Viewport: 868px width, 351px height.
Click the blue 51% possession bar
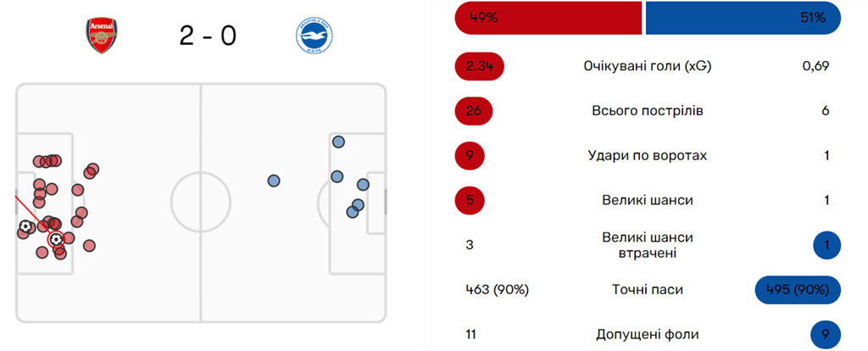pos(743,18)
